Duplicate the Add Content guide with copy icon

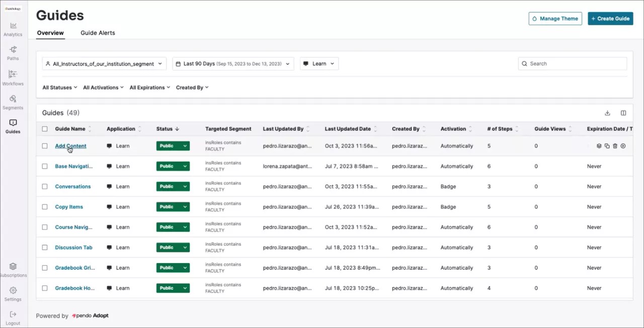[x=607, y=146]
